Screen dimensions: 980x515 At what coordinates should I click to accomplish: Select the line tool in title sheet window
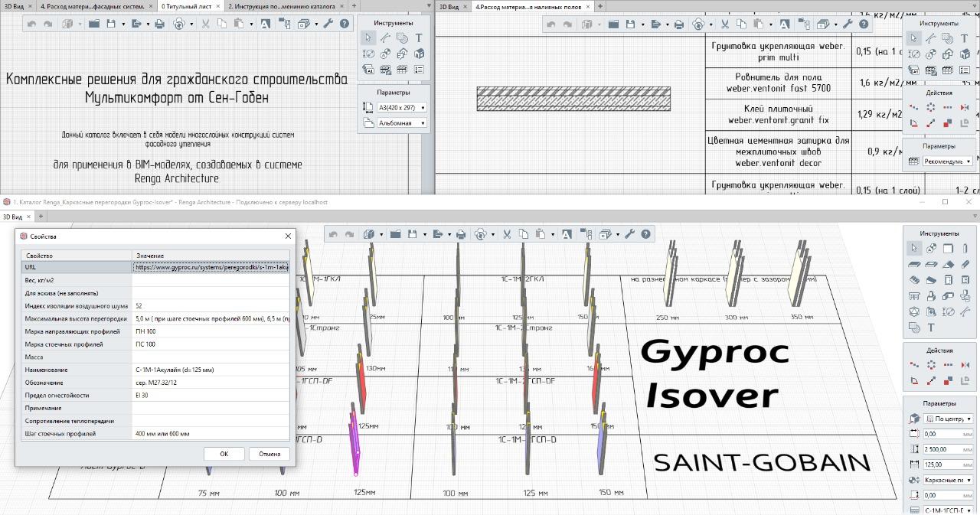(385, 37)
